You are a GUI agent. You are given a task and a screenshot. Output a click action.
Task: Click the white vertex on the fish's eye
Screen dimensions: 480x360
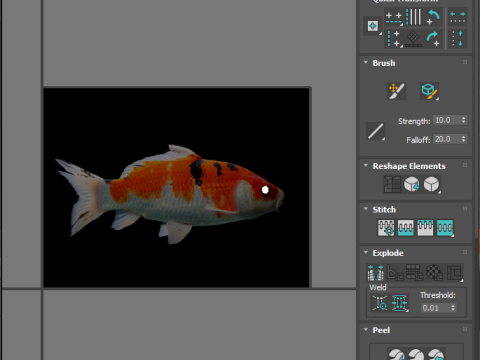tap(265, 190)
